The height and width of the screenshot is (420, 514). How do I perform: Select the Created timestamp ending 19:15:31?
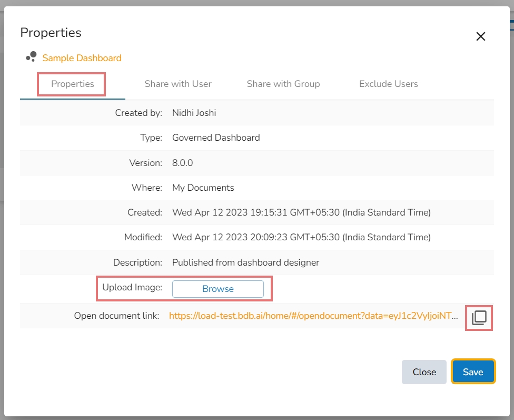click(x=301, y=212)
